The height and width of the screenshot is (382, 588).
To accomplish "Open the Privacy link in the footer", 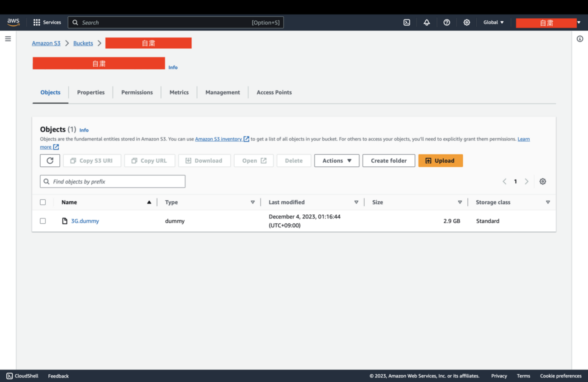I will 499,376.
